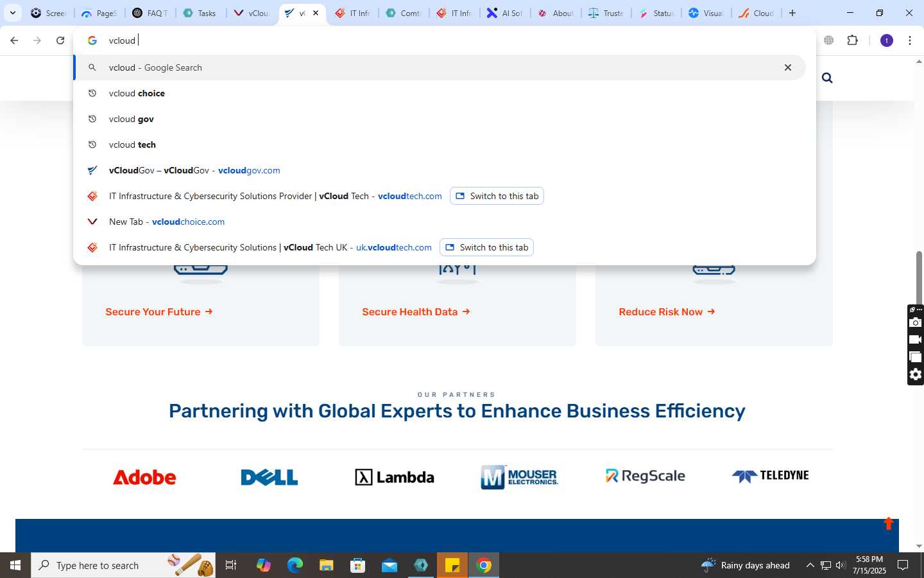This screenshot has width=924, height=578.
Task: Switch to the PageS tab
Action: pyautogui.click(x=99, y=13)
